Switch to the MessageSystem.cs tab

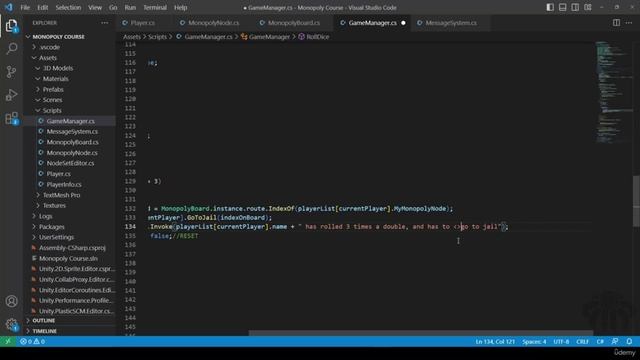coord(451,23)
